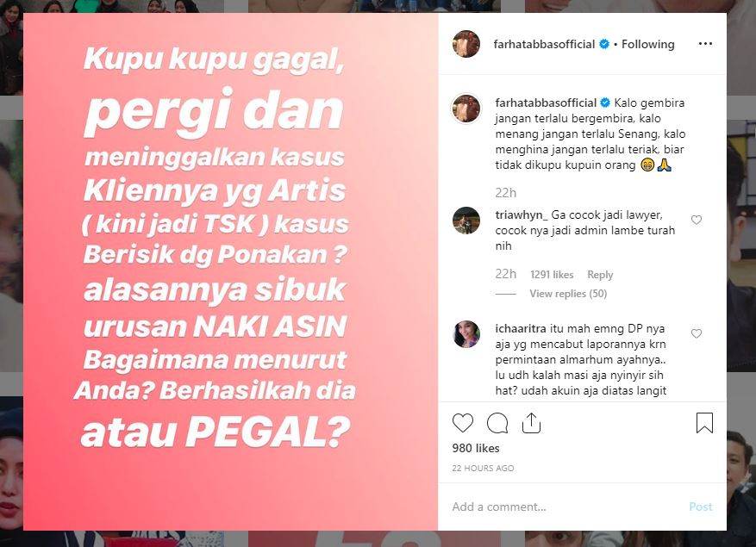Like the post with the heart icon

(x=463, y=423)
